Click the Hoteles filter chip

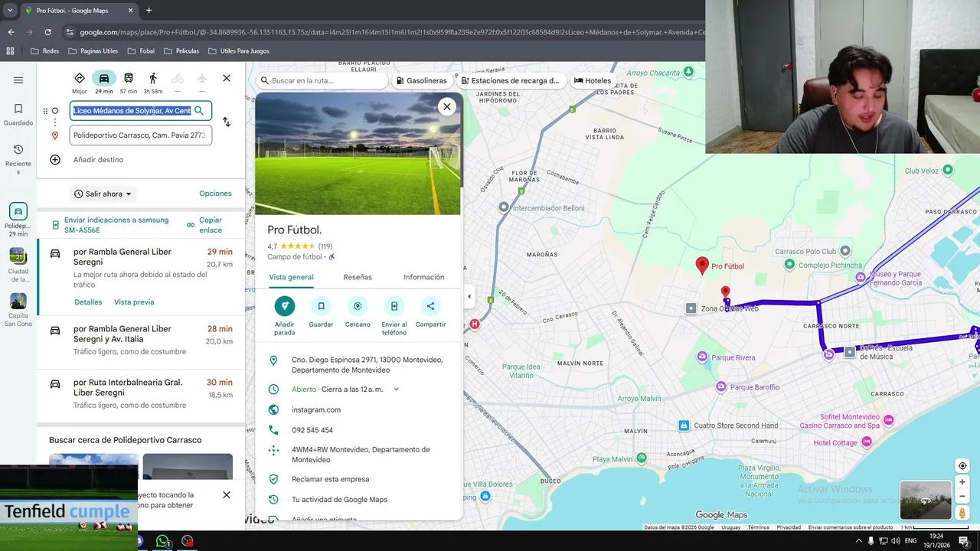point(593,80)
